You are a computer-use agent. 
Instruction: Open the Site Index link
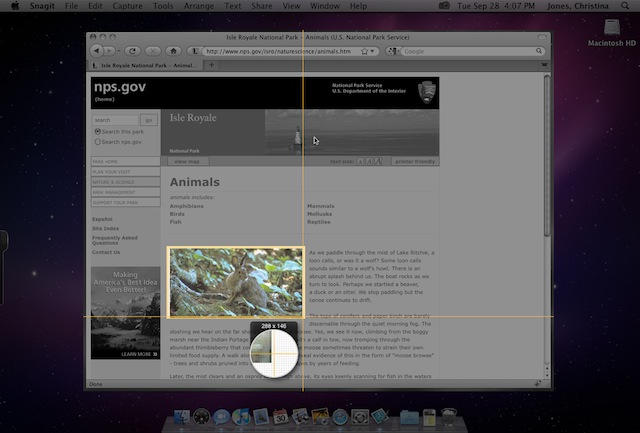[105, 229]
